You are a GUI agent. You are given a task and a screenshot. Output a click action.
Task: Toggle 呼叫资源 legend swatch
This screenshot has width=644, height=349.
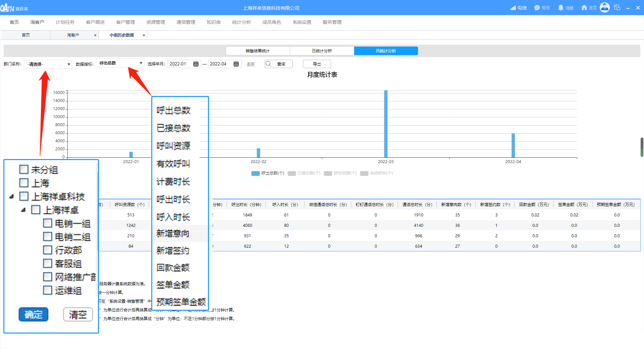click(x=328, y=173)
